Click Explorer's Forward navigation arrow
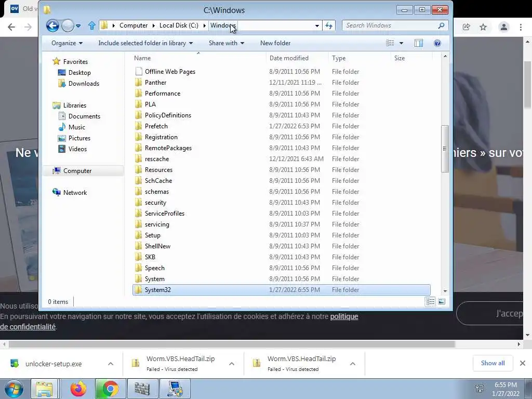Screen dimensions: 532x399 click(68, 25)
